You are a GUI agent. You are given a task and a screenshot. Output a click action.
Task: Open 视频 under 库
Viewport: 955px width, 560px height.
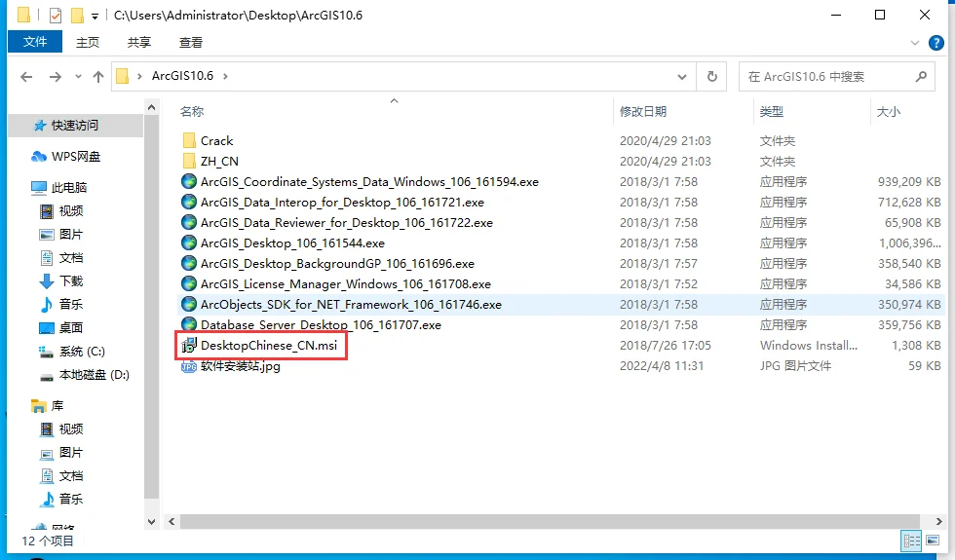click(71, 429)
